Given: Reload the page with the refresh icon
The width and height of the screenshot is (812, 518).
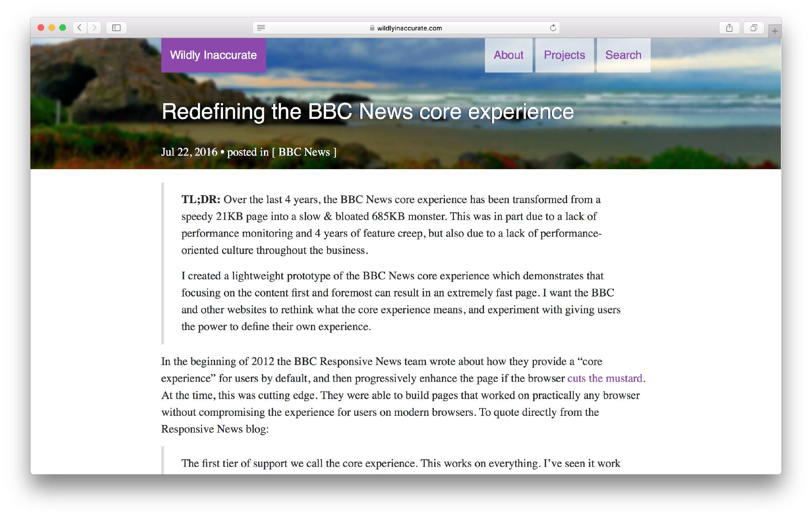Looking at the screenshot, I should (553, 28).
